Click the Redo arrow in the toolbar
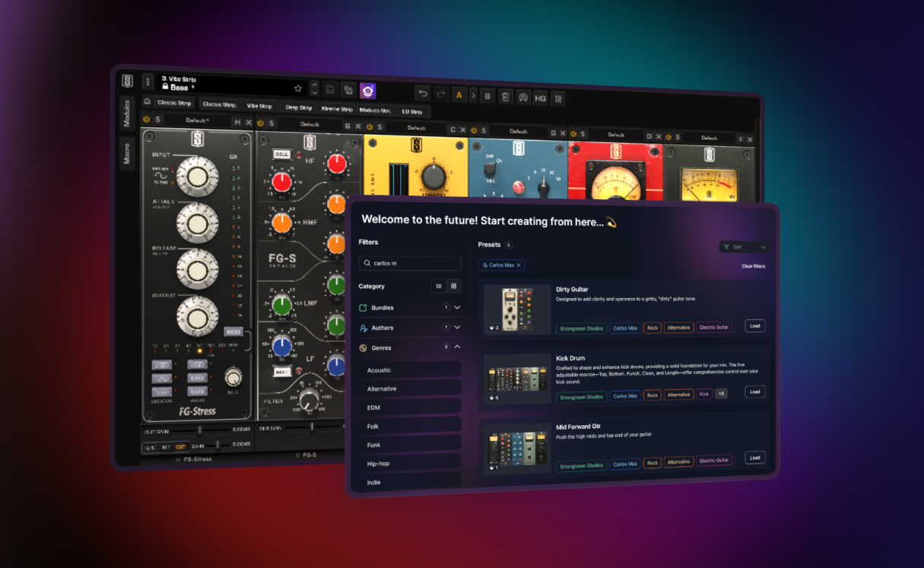The height and width of the screenshot is (568, 924). point(440,92)
